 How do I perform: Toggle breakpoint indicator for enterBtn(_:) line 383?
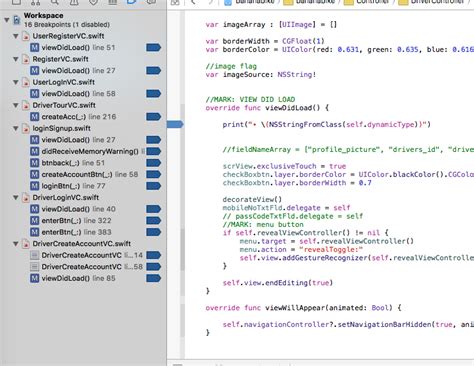point(154,232)
